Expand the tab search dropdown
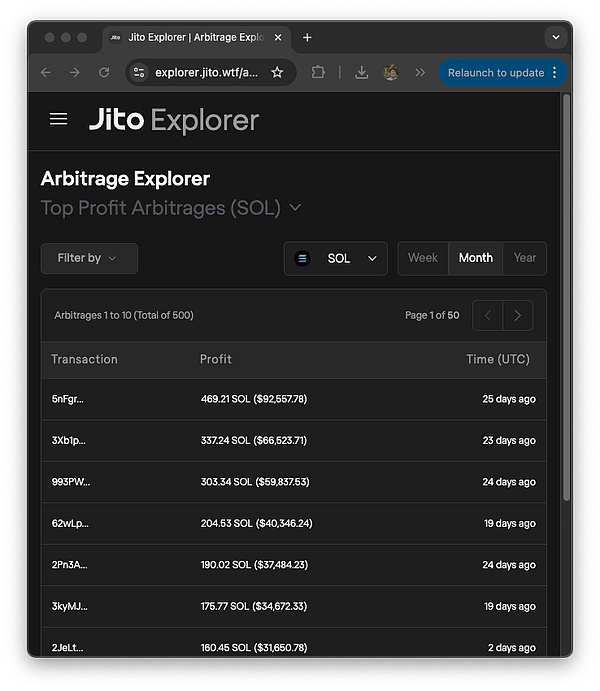Viewport: 600px width, 691px height. click(556, 37)
